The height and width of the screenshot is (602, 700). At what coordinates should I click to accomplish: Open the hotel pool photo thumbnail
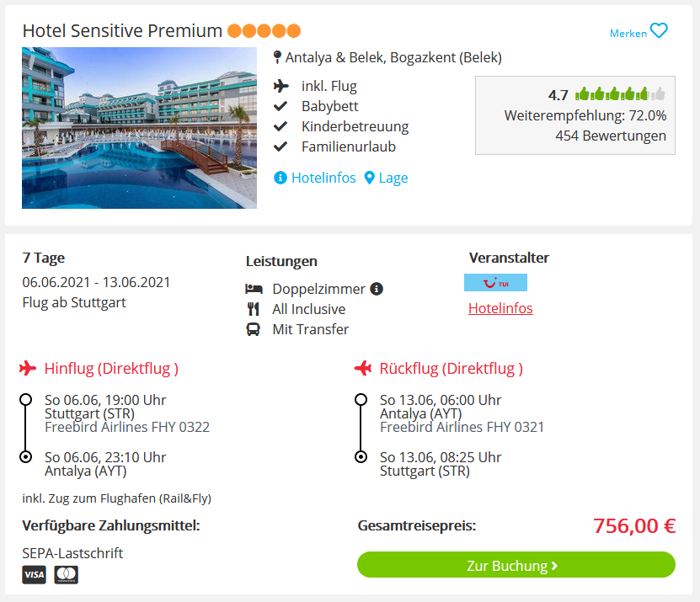[139, 128]
